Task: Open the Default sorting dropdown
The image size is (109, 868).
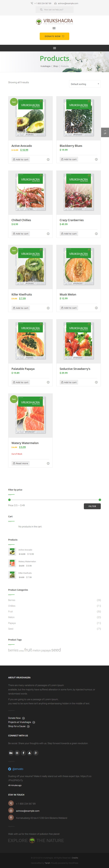Action: 85,84
